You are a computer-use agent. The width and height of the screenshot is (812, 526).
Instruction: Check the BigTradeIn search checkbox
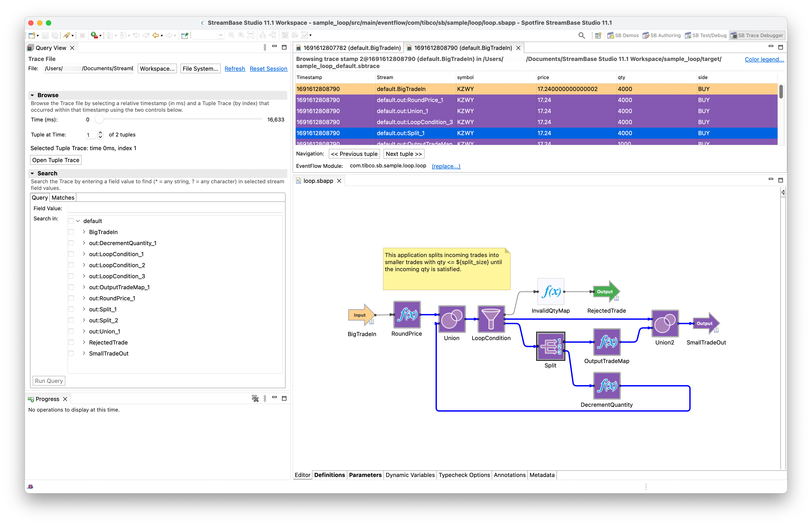(71, 232)
